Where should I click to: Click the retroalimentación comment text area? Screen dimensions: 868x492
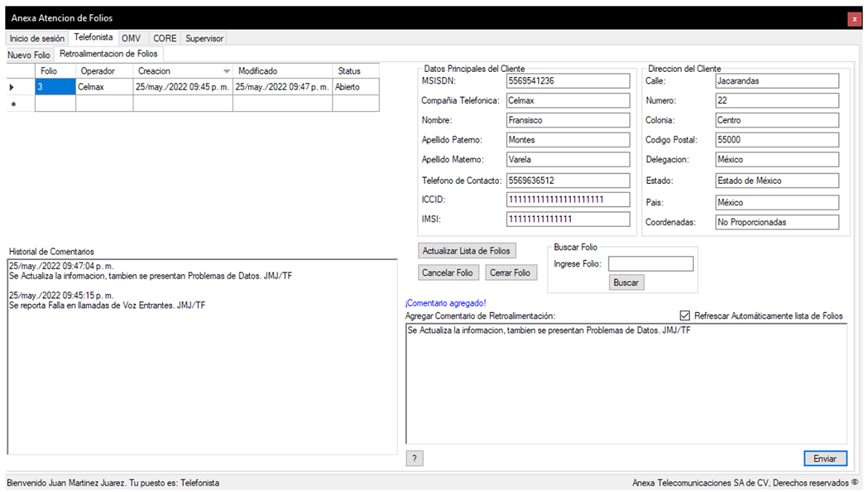coord(626,384)
